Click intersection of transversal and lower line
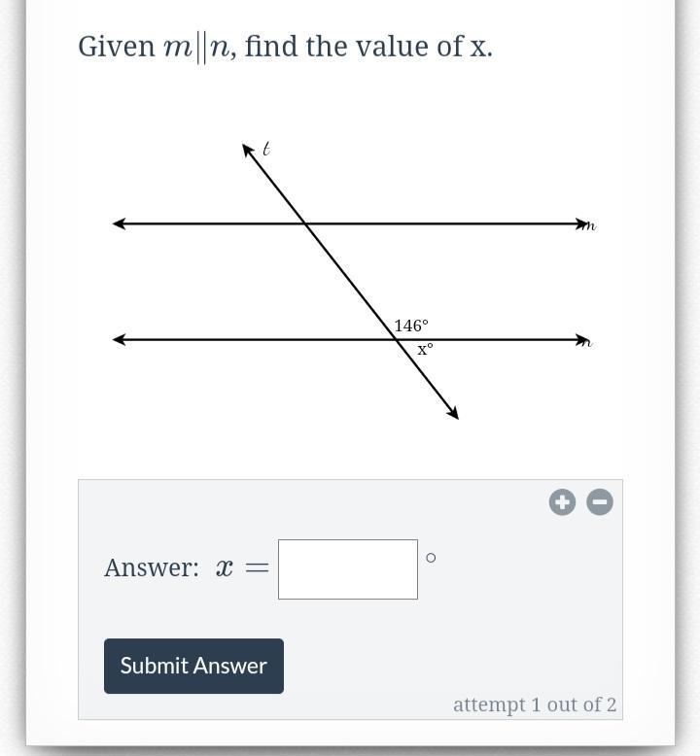 point(397,340)
